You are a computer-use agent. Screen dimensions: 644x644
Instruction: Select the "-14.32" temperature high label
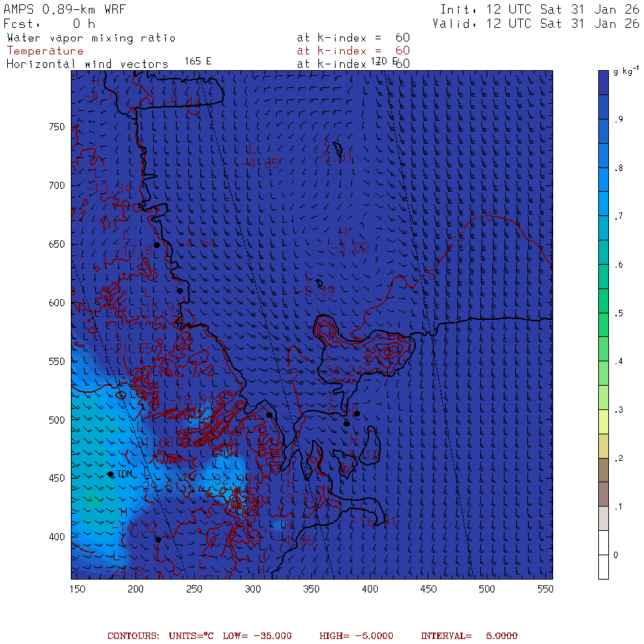pyautogui.click(x=135, y=527)
